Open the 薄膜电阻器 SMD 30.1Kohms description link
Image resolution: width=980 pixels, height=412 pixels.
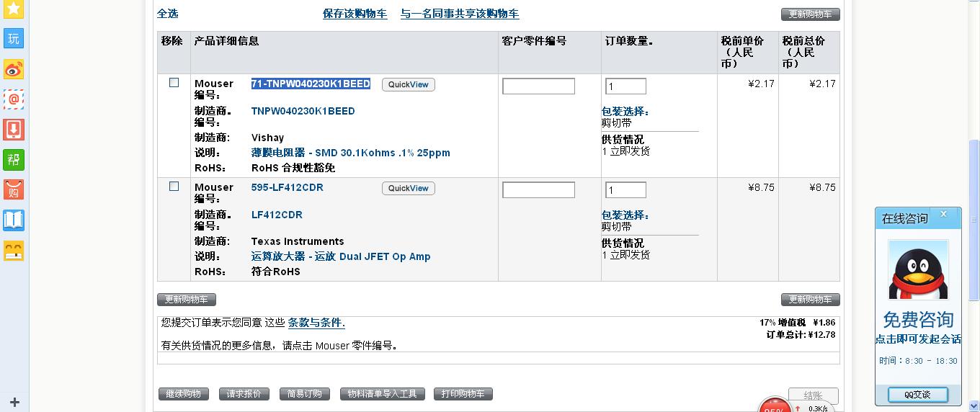click(350, 153)
